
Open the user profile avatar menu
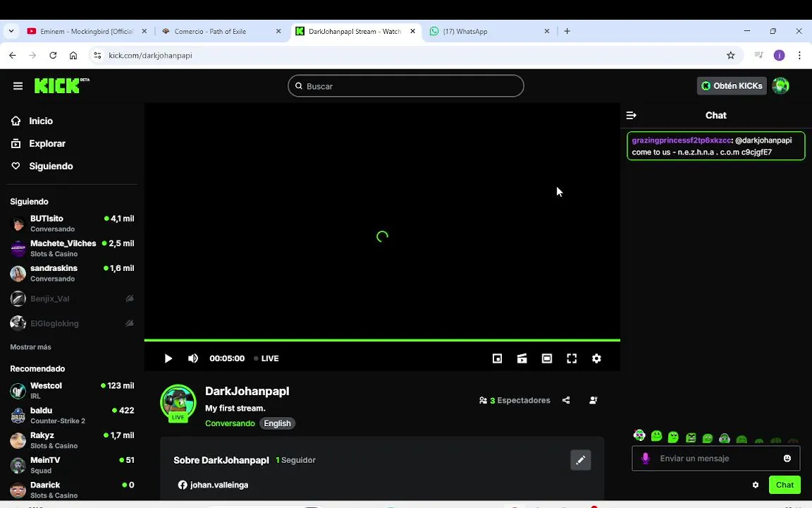coord(780,86)
